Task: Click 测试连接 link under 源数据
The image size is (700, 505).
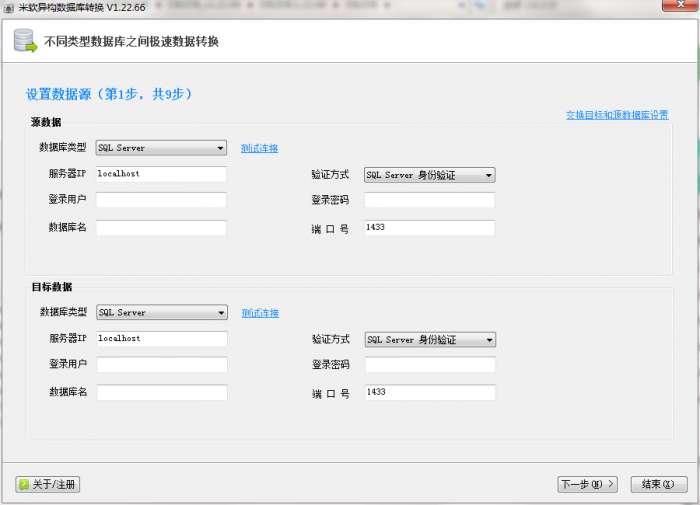Action: click(x=259, y=148)
